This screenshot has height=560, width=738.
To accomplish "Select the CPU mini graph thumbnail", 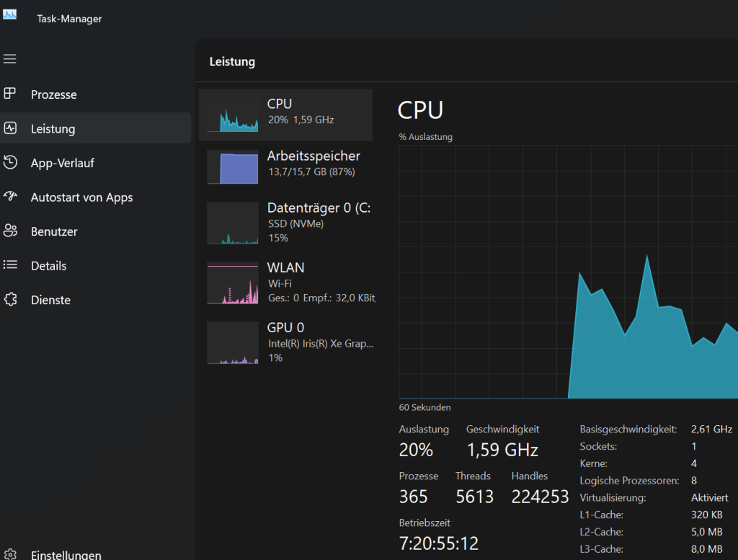I will point(233,115).
